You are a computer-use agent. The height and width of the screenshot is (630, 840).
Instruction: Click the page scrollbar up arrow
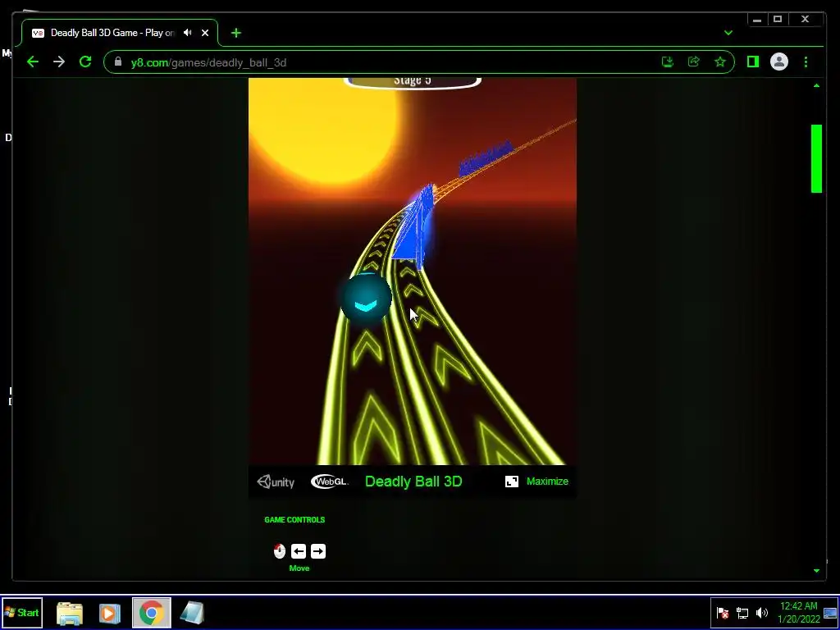816,85
